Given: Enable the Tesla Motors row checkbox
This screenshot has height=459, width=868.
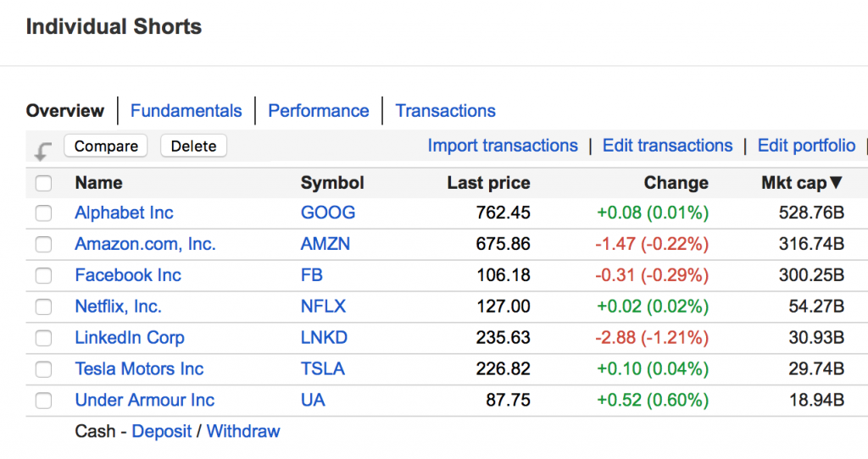Looking at the screenshot, I should (x=43, y=369).
